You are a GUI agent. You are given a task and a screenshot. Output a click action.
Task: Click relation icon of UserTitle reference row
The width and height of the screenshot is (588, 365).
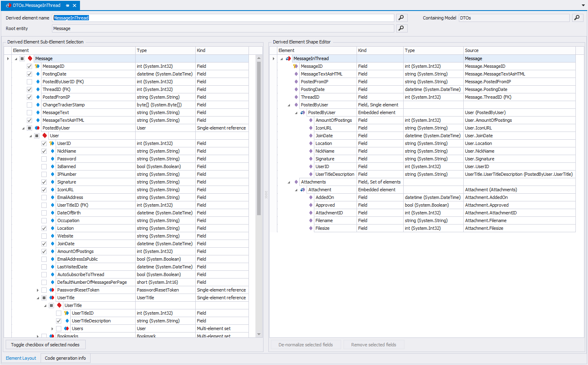[x=52, y=298]
